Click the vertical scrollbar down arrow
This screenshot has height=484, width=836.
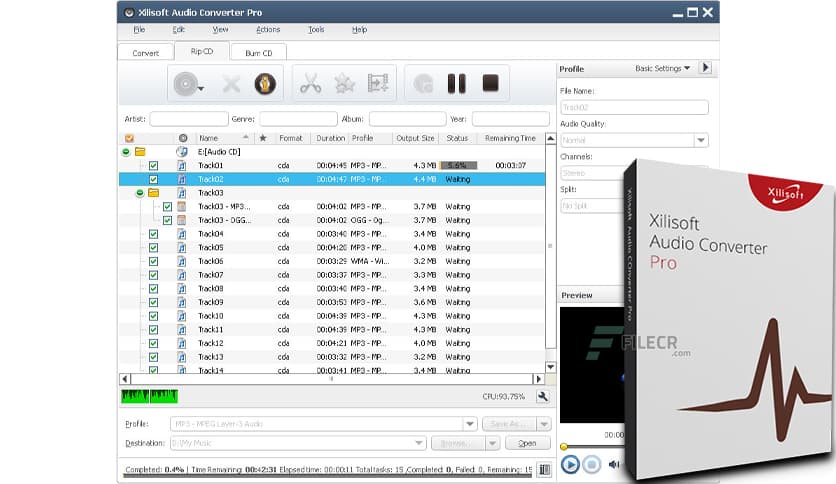551,367
